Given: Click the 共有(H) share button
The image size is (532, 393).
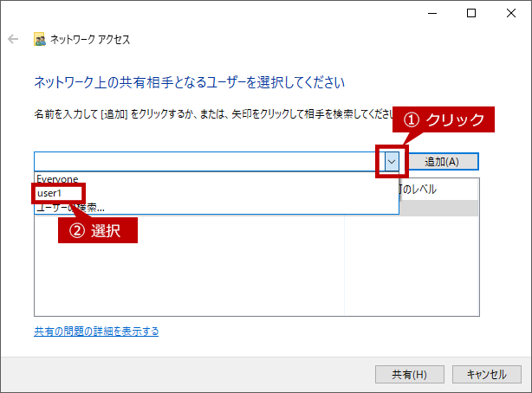Looking at the screenshot, I should click(410, 374).
